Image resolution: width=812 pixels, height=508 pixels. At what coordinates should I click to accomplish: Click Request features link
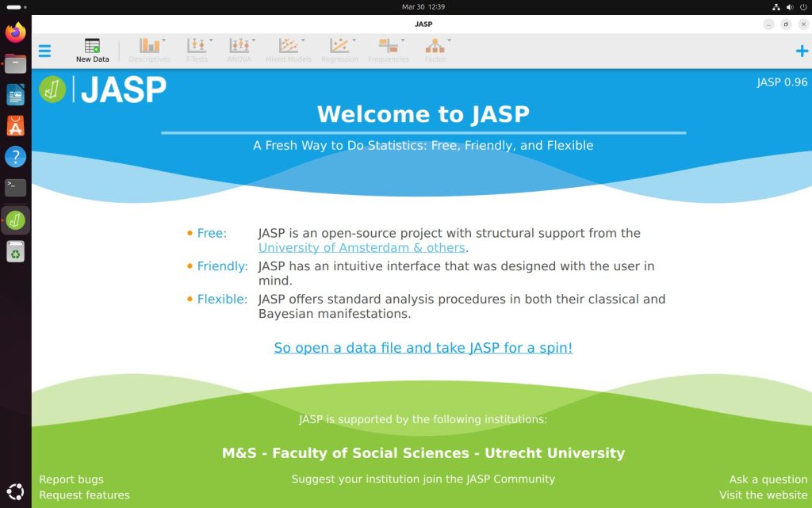(x=84, y=495)
